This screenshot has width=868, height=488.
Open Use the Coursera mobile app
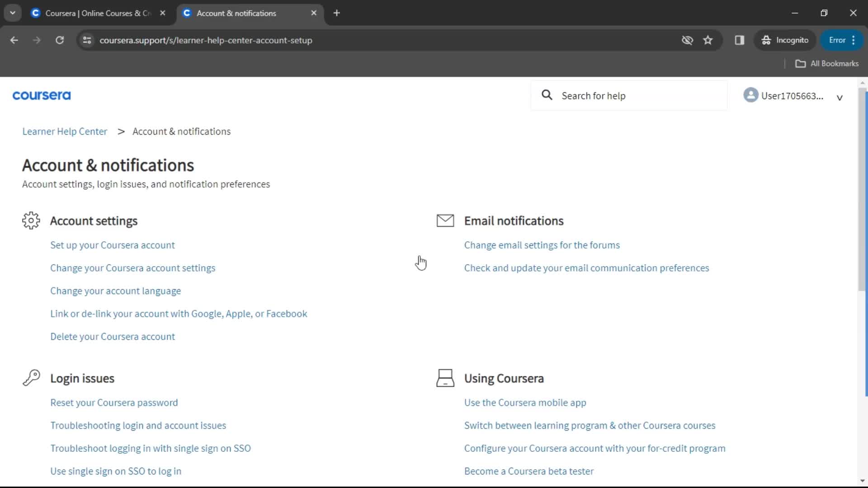(x=525, y=403)
